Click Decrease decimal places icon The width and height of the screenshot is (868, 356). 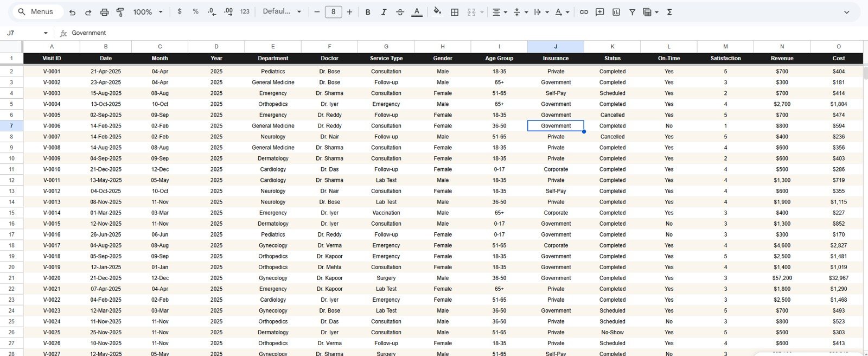(x=212, y=11)
